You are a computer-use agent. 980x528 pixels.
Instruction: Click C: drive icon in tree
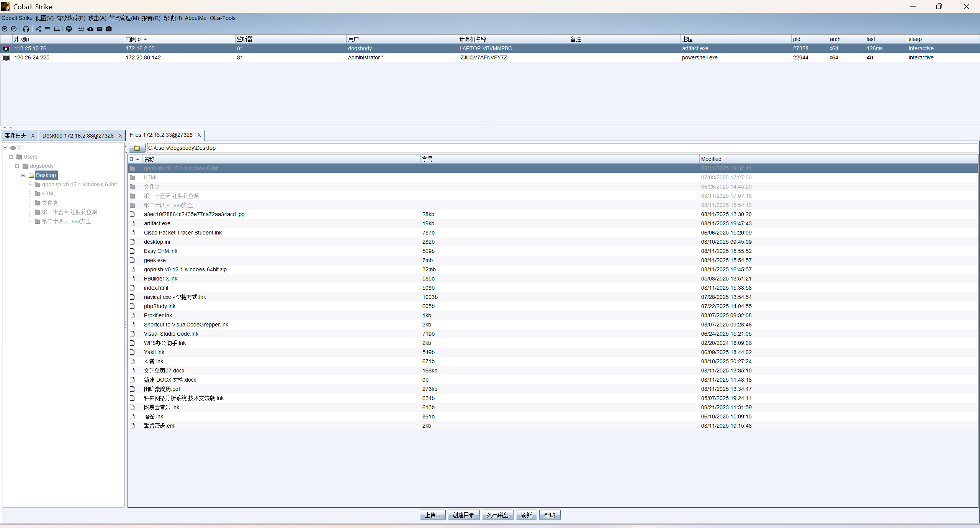(x=13, y=148)
